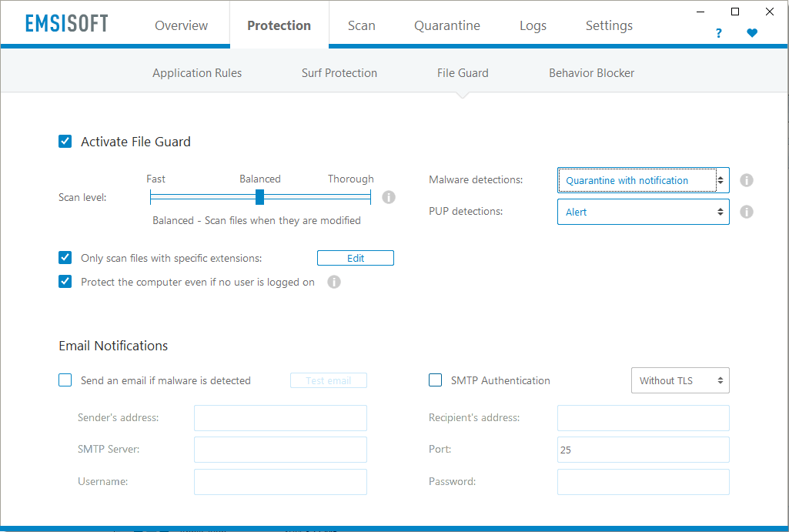Screen dimensions: 789x532
Task: Open the Malware detections dropdown
Action: point(643,180)
